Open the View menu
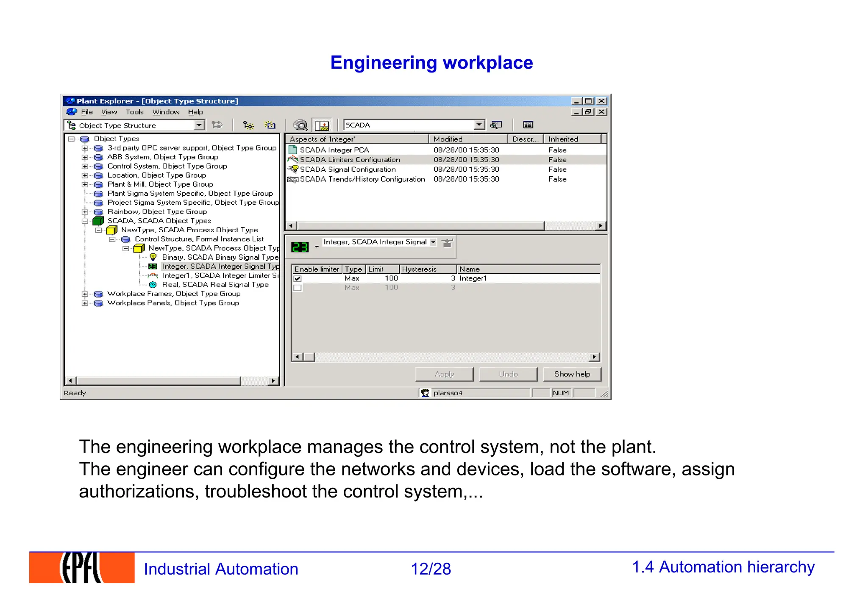Screen dimensions: 868x614 click(x=109, y=112)
